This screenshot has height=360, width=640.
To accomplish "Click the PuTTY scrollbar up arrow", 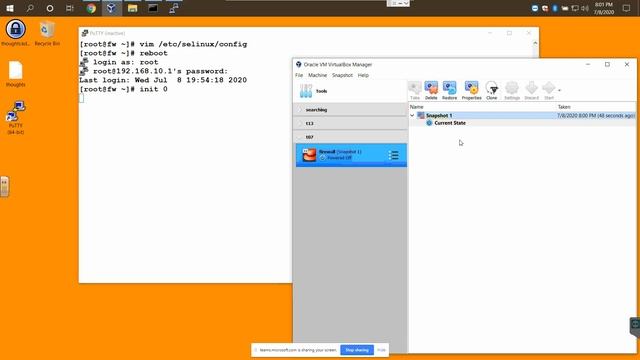I will (535, 43).
